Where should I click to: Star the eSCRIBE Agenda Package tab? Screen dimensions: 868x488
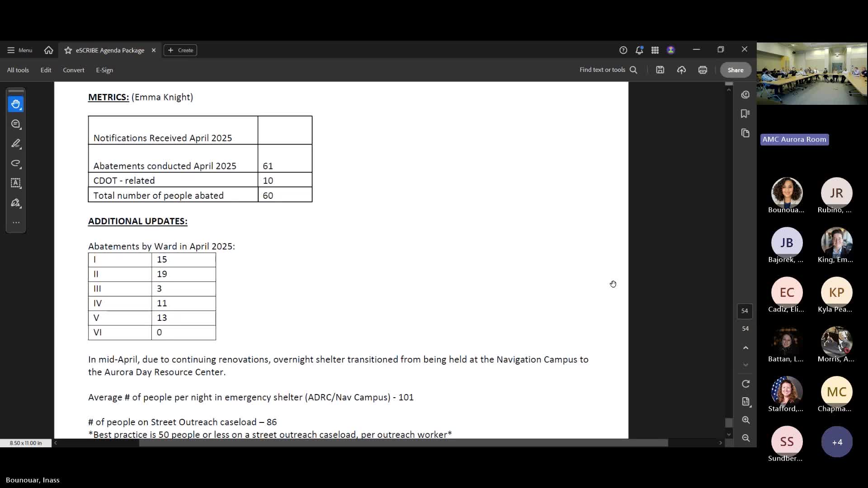tap(68, 50)
